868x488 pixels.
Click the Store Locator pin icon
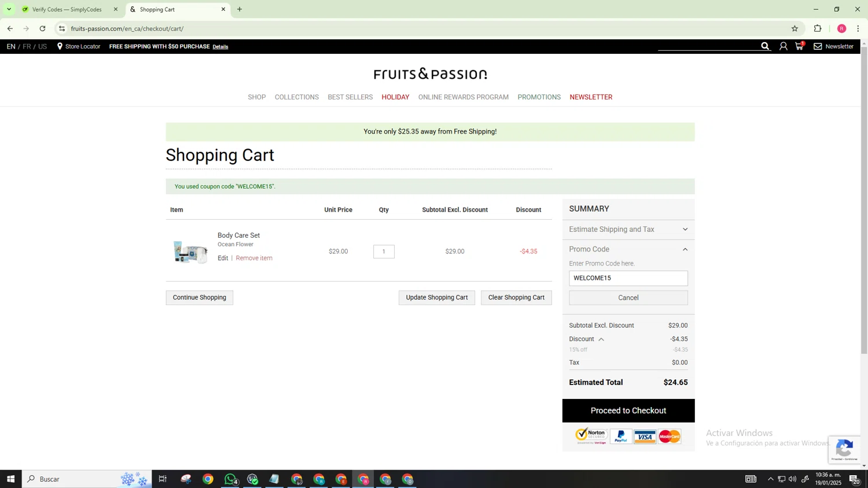coord(60,46)
